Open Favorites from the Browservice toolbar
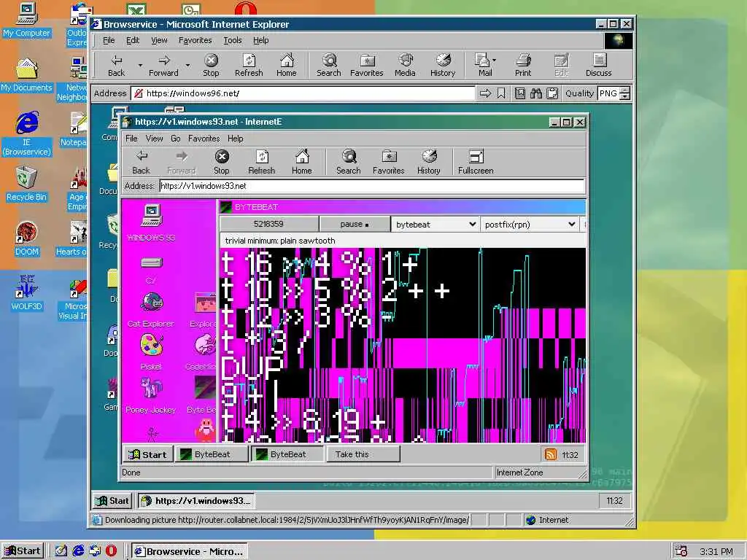Screen dimensions: 747x560 pos(366,65)
